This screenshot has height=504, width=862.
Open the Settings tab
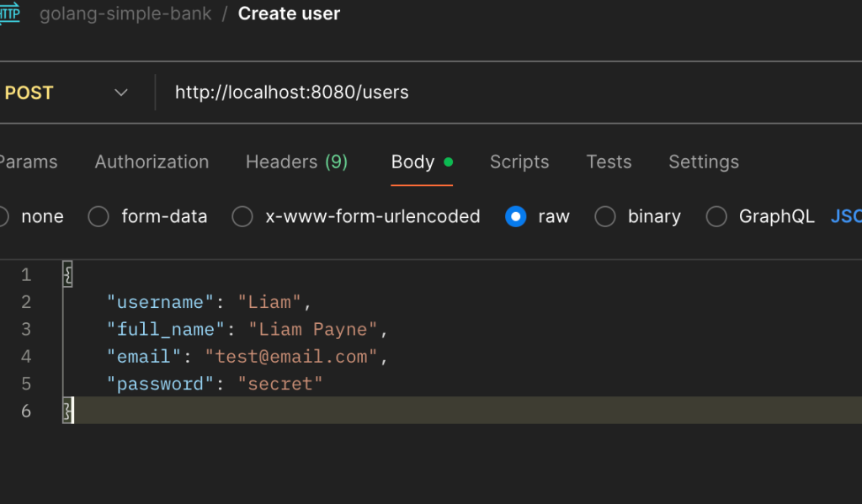pyautogui.click(x=703, y=162)
